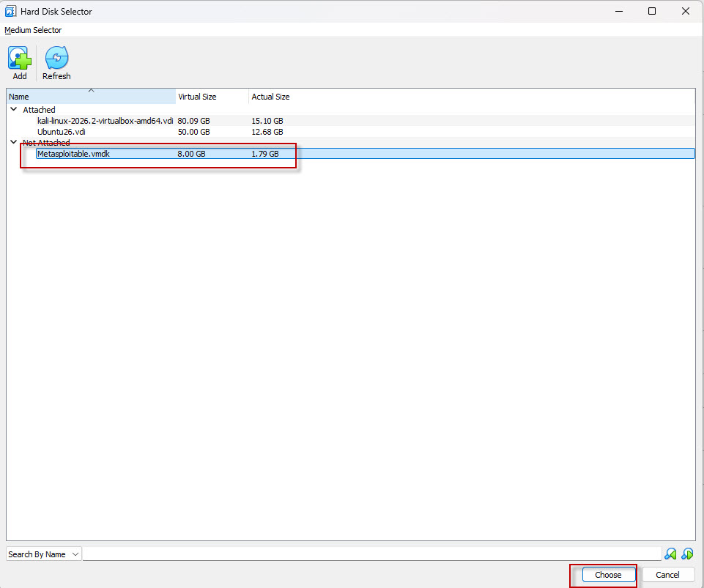Click the Not Attached group label
The height and width of the screenshot is (588, 704).
[46, 143]
